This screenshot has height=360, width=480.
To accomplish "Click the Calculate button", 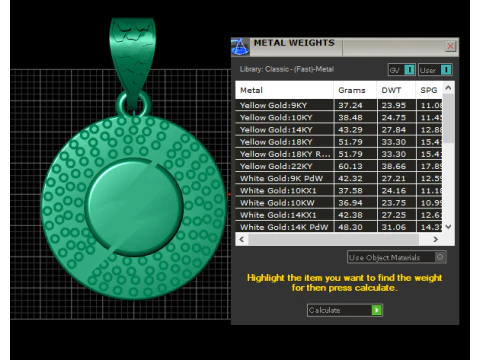I will pyautogui.click(x=345, y=310).
